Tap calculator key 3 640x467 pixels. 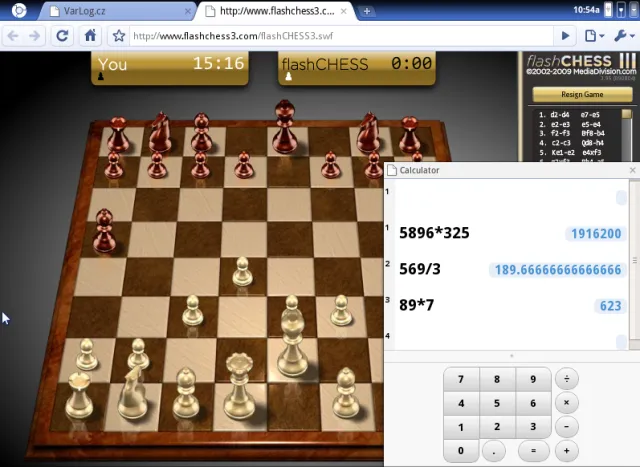(533, 427)
